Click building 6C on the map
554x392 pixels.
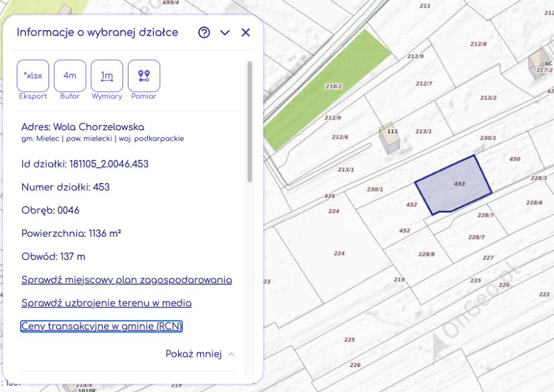[539, 65]
